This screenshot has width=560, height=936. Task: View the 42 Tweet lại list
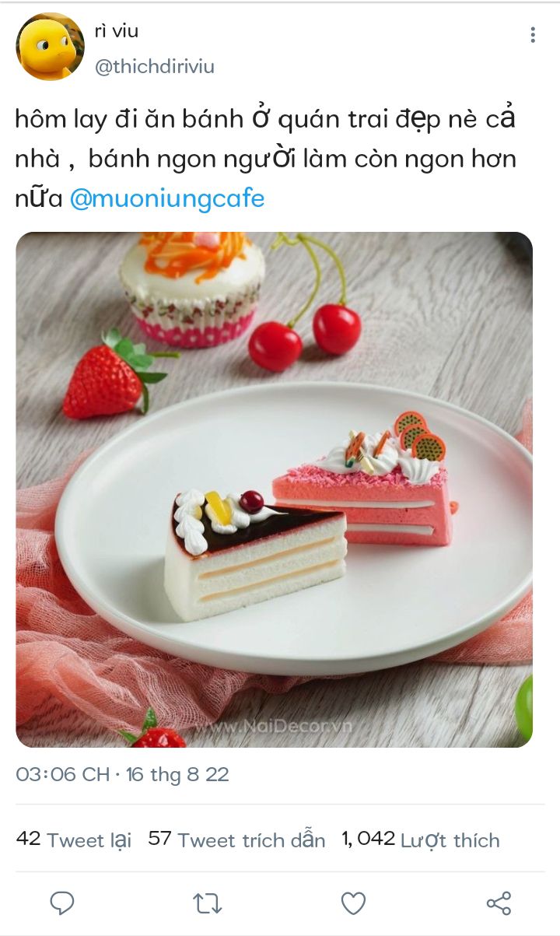74,840
